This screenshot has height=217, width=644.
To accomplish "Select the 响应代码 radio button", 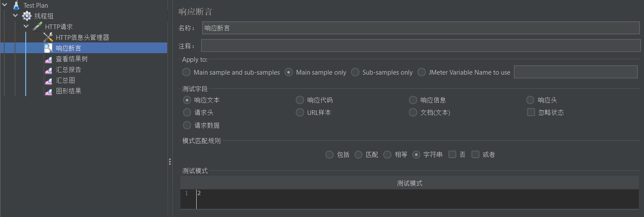I will (x=300, y=100).
